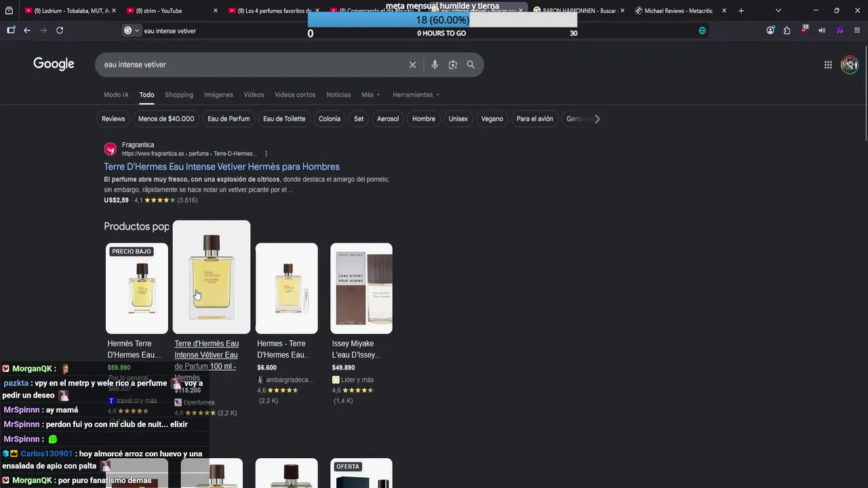Apply the Para el avión filter chip

535,119
